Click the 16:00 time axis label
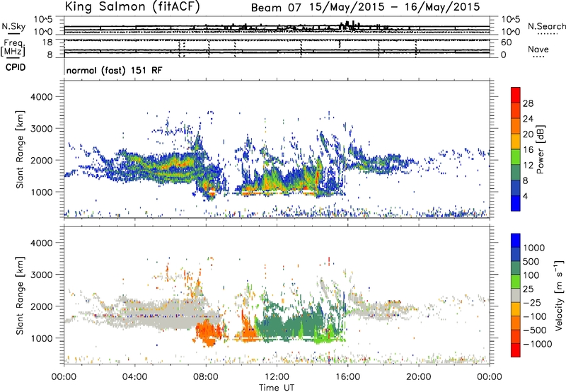Viewport: 566px width, 392px height. click(x=347, y=377)
